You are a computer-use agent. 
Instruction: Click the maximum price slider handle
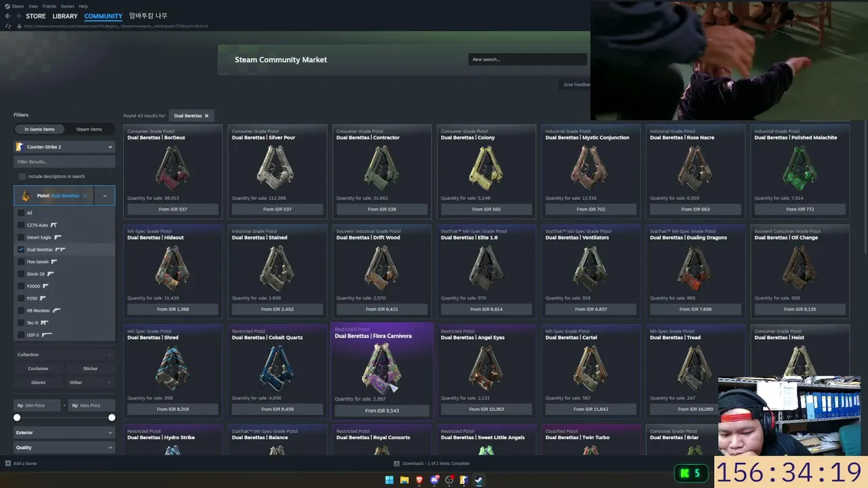[112, 418]
